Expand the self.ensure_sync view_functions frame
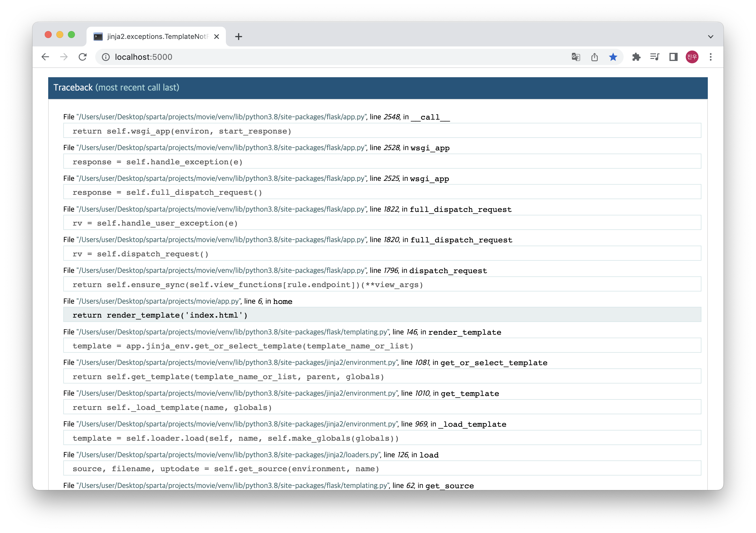Viewport: 756px width, 533px height. click(x=382, y=284)
